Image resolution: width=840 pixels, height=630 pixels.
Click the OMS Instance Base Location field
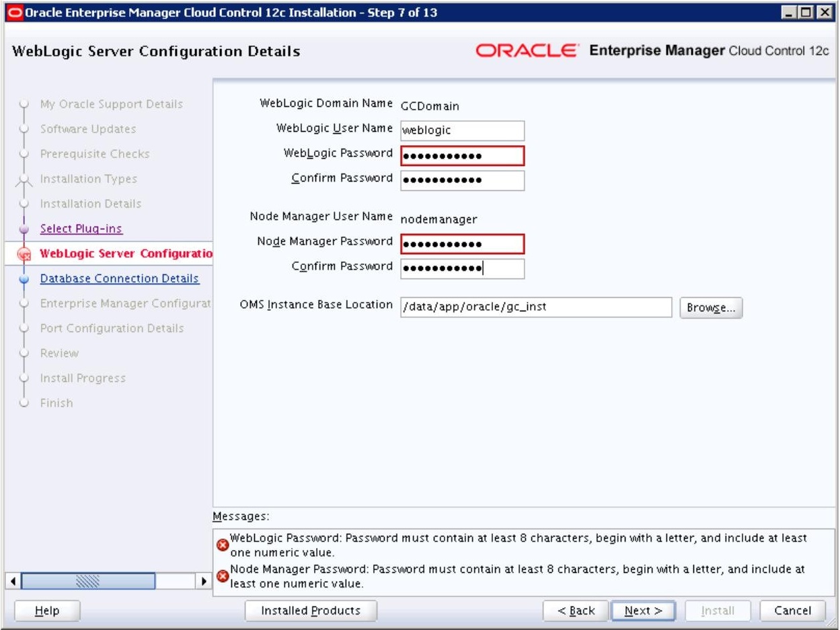coord(536,307)
